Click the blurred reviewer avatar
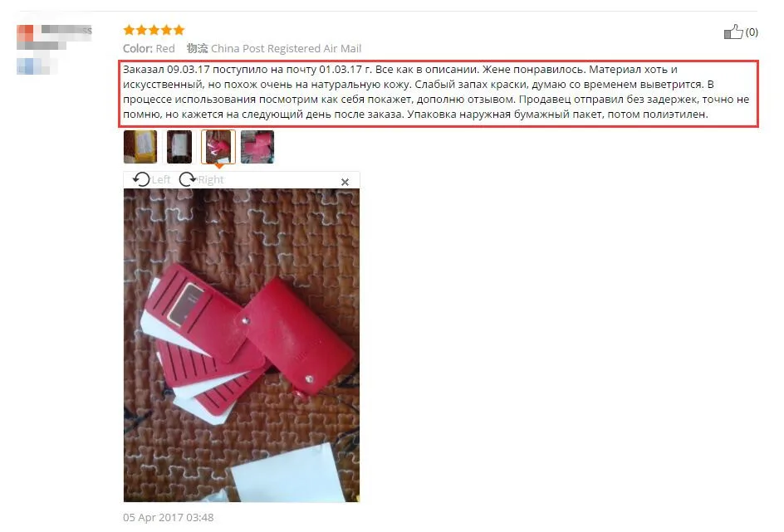 25,33
